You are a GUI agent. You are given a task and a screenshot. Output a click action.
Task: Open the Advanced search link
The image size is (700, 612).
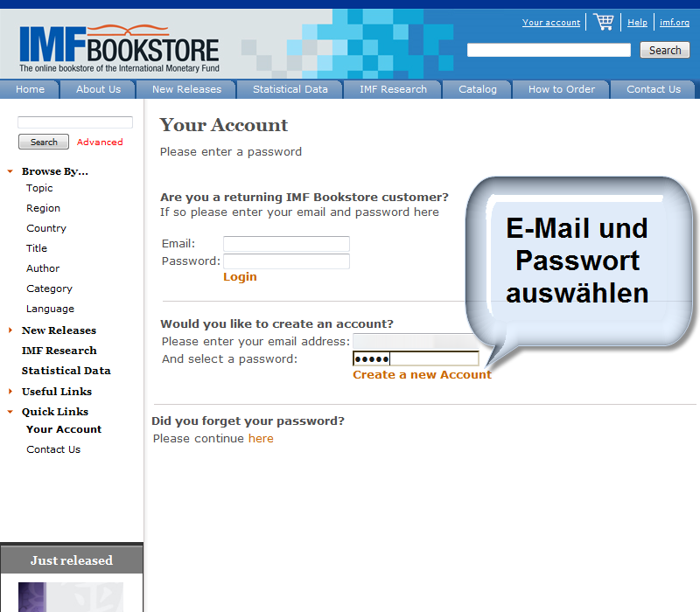pos(100,142)
